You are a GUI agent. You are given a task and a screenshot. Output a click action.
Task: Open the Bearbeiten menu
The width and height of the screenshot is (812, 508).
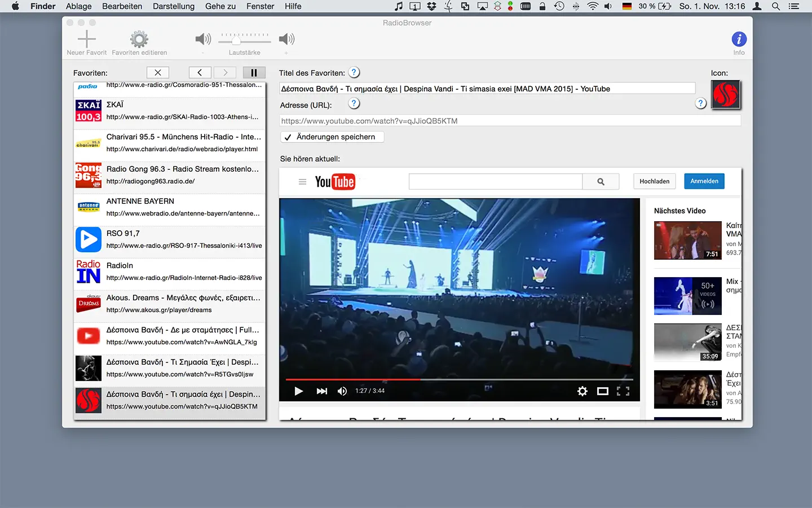click(122, 6)
